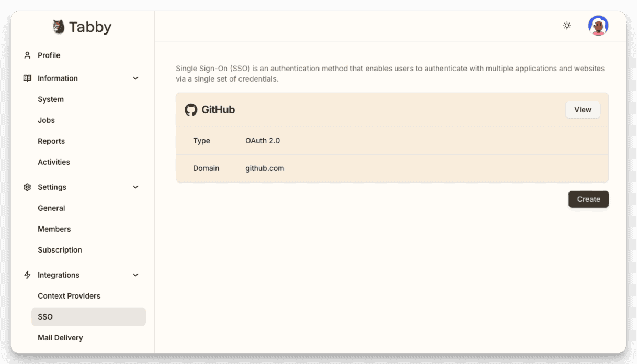Collapse the Settings section chevron
This screenshot has width=637, height=364.
135,187
